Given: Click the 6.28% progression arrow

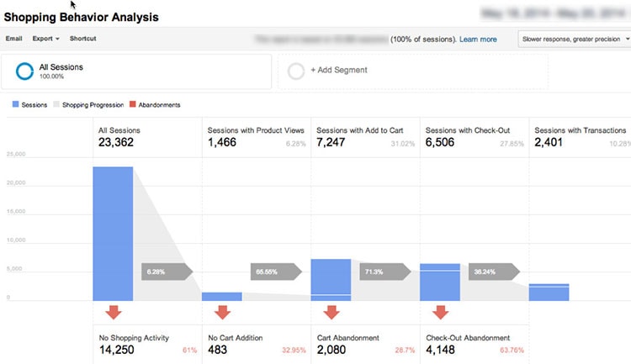Looking at the screenshot, I should 167,272.
